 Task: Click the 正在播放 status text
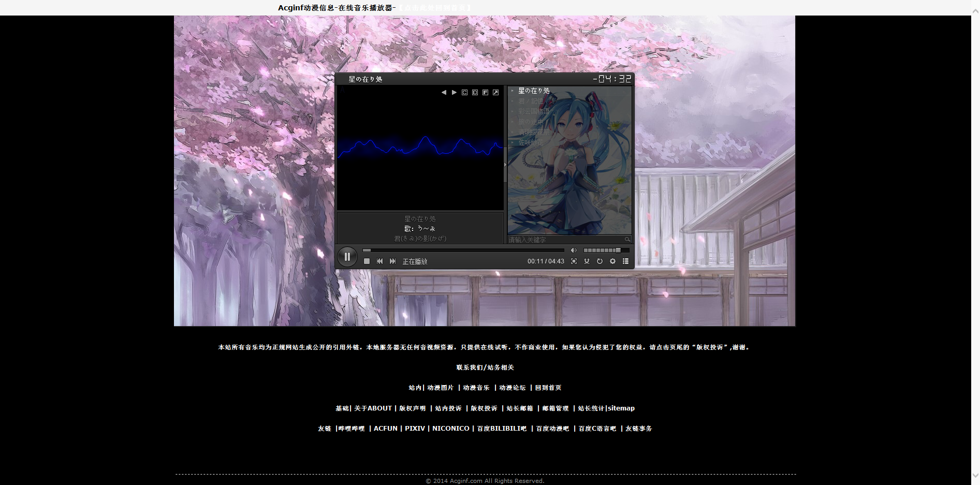pos(415,261)
